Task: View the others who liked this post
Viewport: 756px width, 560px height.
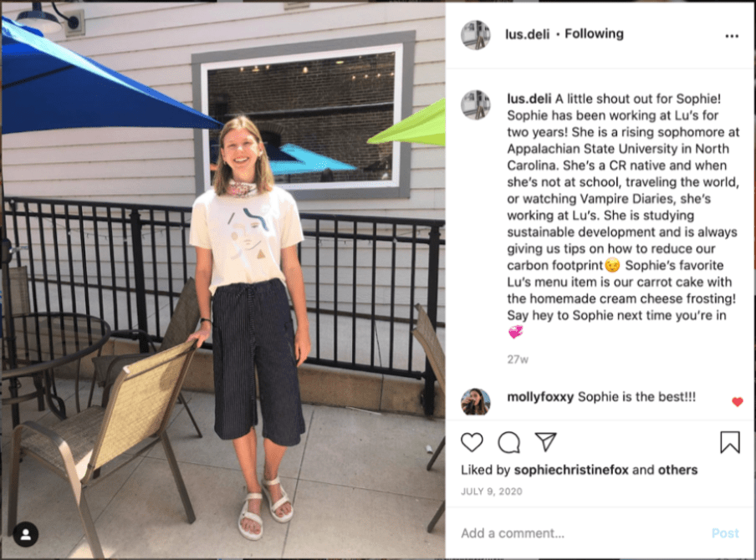Action: [x=677, y=470]
